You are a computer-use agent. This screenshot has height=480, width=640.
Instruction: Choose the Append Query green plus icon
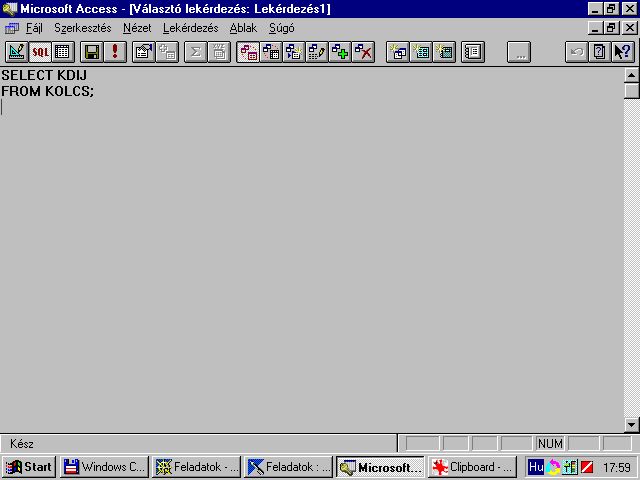[340, 52]
